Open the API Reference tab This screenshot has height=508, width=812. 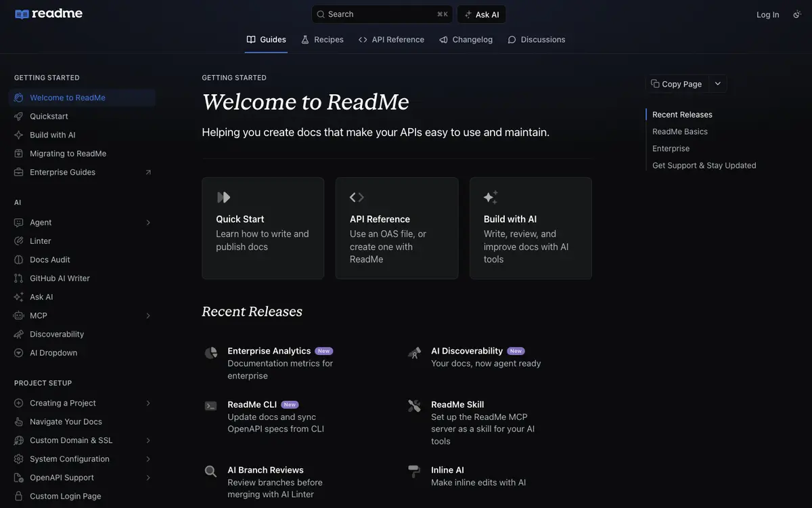(x=391, y=40)
